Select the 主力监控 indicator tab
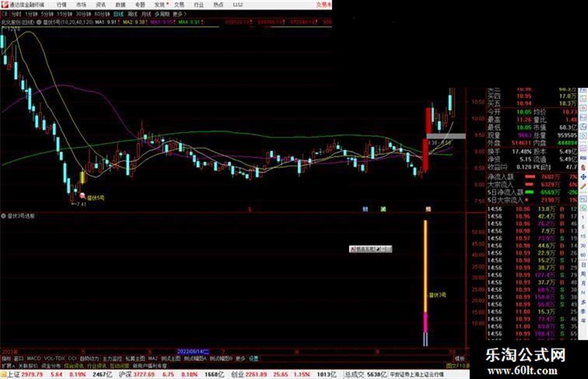 pyautogui.click(x=112, y=358)
